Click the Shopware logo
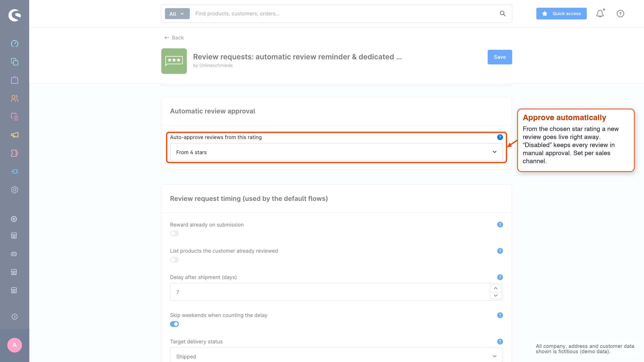Image resolution: width=644 pixels, height=362 pixels. coord(15,15)
